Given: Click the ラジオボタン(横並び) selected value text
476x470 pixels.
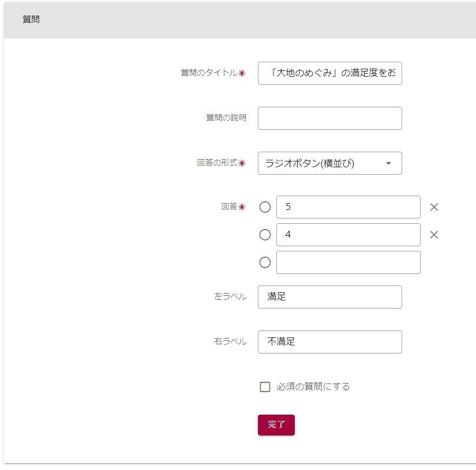Looking at the screenshot, I should (x=310, y=163).
